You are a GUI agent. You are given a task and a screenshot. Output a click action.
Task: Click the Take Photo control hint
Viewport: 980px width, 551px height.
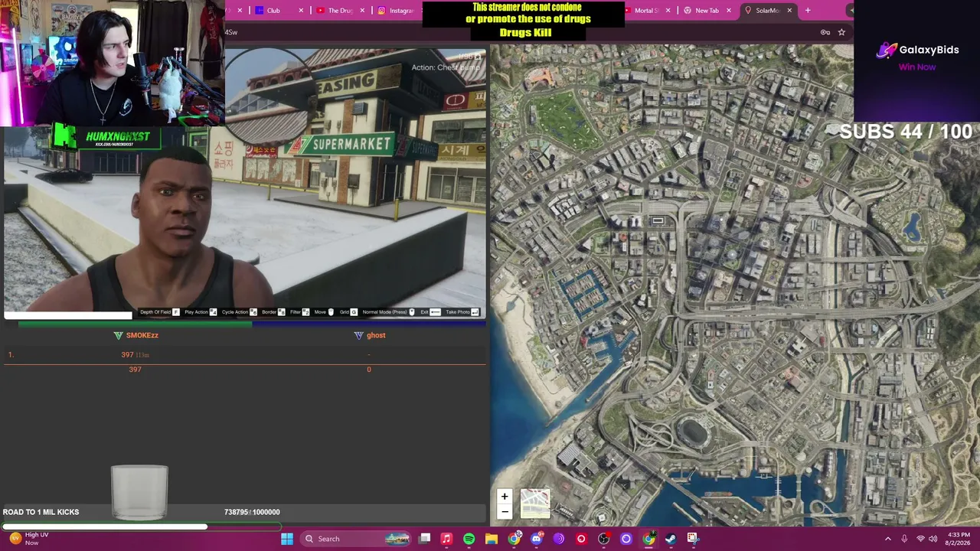pos(462,312)
